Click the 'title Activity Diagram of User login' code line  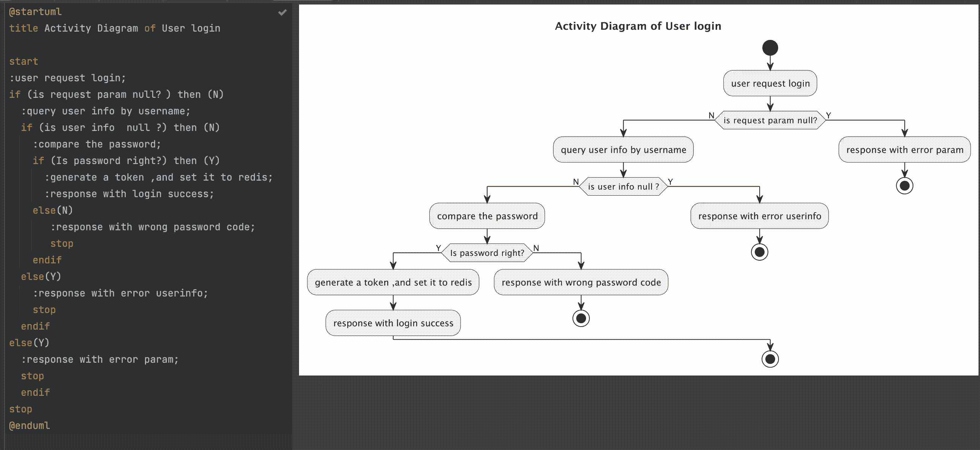tap(114, 29)
